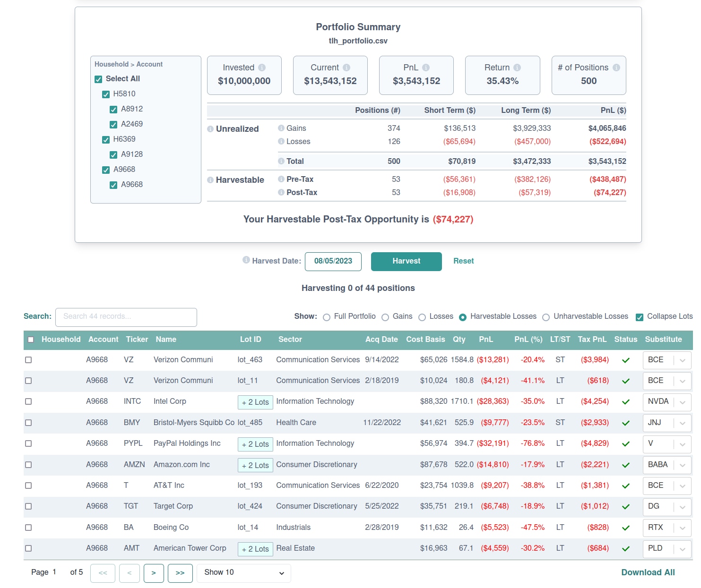Click the info icon beside PnL card
The width and height of the screenshot is (701, 588).
(426, 68)
